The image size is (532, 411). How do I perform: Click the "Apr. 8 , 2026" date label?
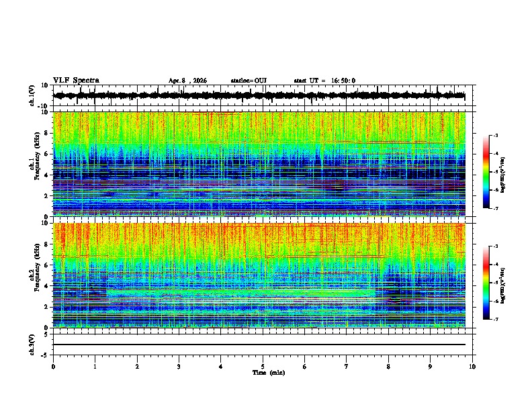coord(187,81)
